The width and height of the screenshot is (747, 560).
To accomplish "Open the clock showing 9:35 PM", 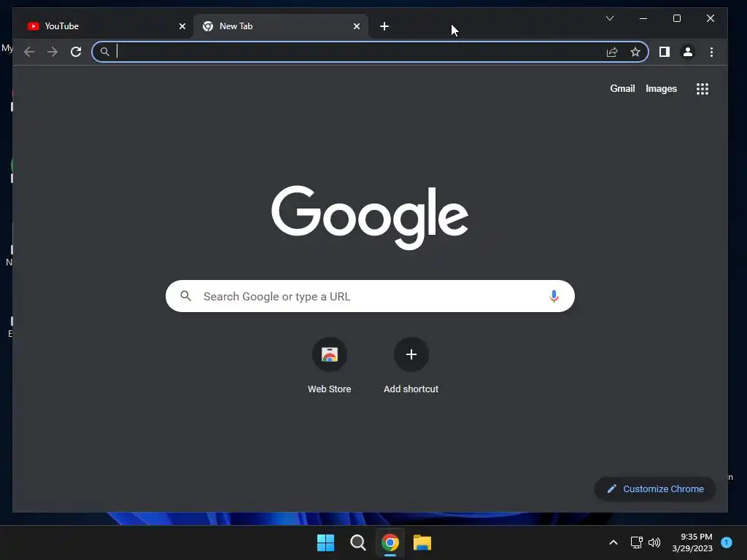I will pyautogui.click(x=692, y=542).
